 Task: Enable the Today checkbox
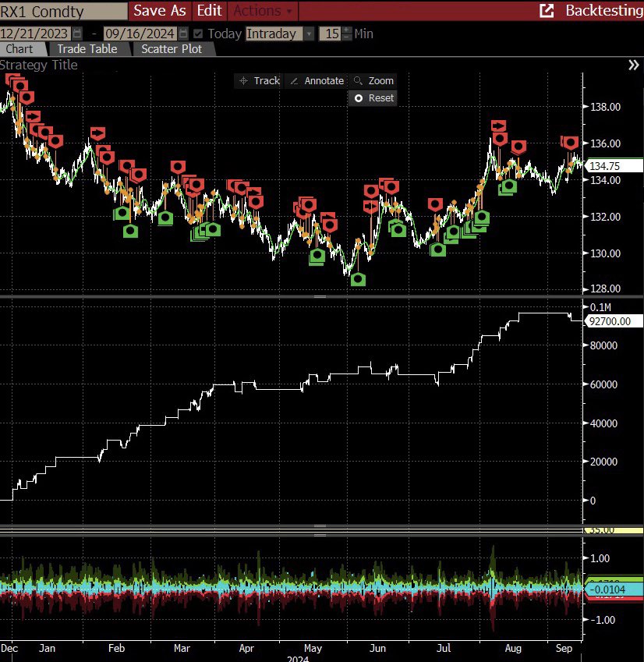(197, 34)
